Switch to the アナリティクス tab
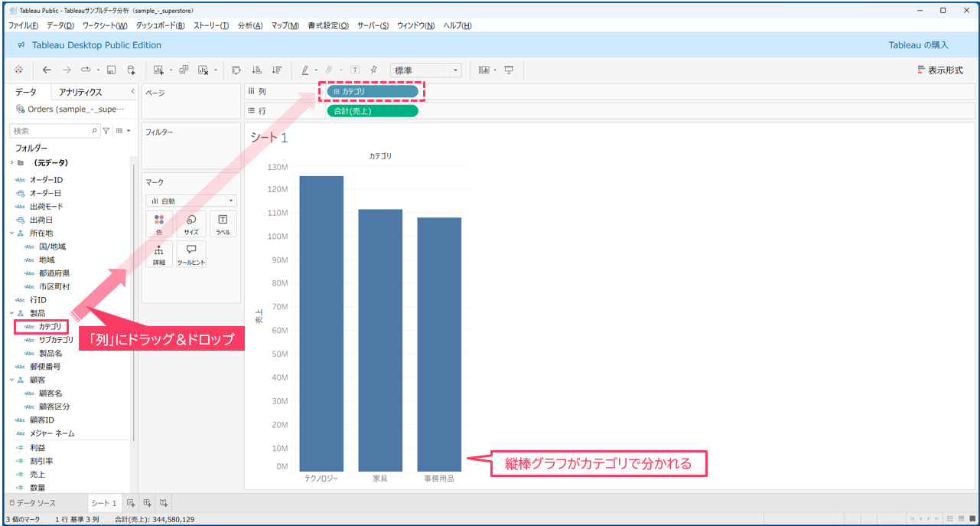The height and width of the screenshot is (526, 980). pyautogui.click(x=80, y=92)
